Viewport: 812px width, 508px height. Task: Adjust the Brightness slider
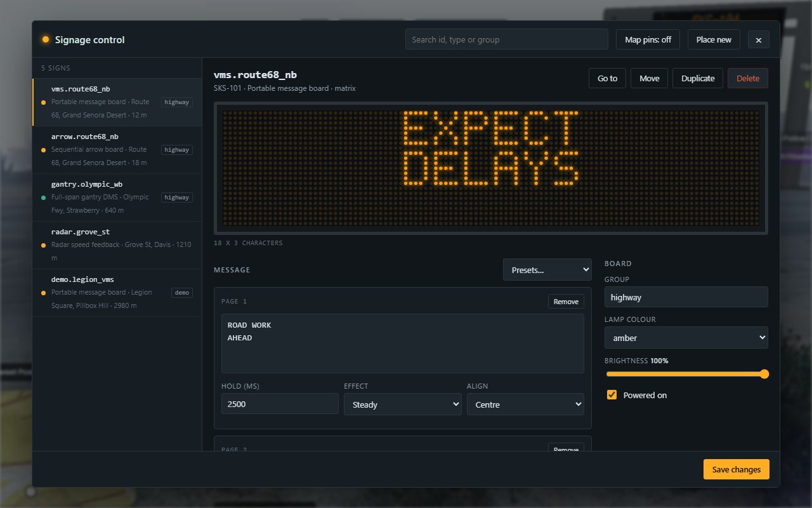[x=686, y=374]
